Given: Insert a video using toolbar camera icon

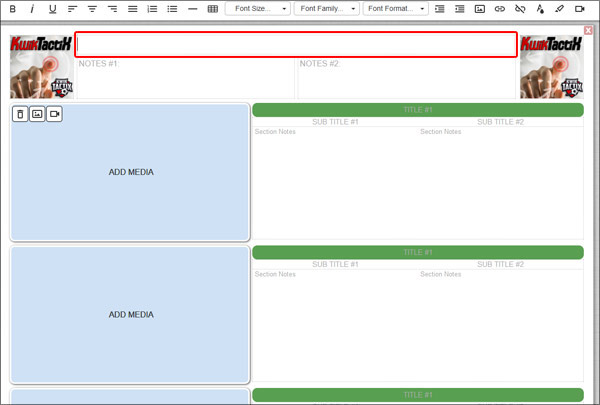Looking at the screenshot, I should (x=580, y=9).
